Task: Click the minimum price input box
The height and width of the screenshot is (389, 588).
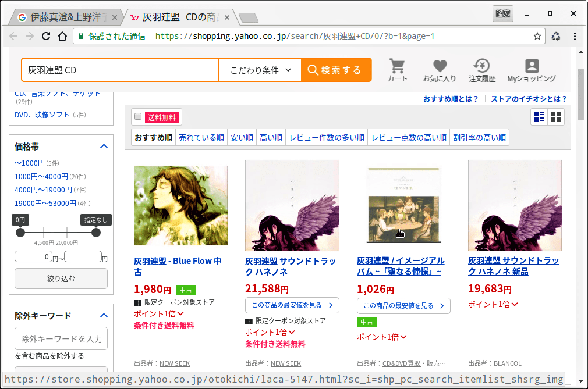Action: tap(33, 256)
